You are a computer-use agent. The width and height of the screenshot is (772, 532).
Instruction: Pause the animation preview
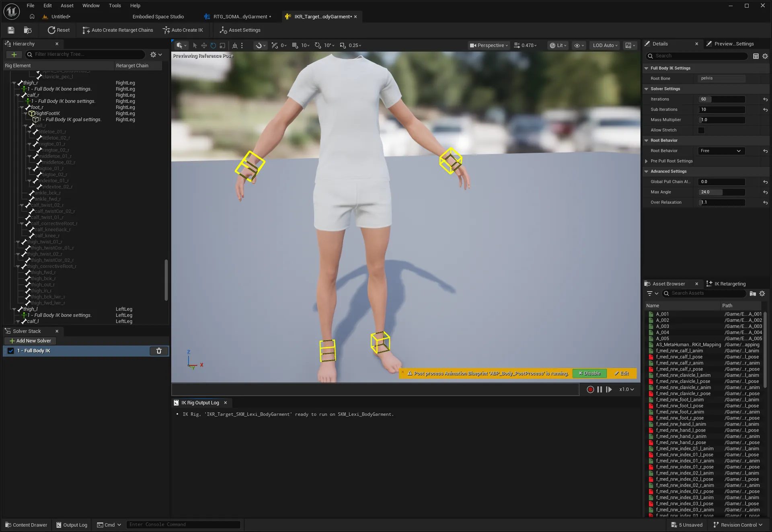tap(600, 390)
